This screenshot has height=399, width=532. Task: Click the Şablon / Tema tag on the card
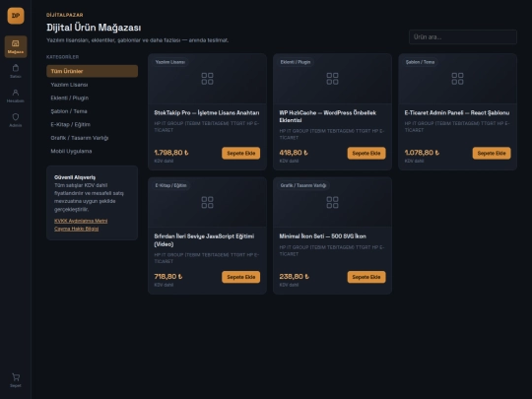click(420, 62)
